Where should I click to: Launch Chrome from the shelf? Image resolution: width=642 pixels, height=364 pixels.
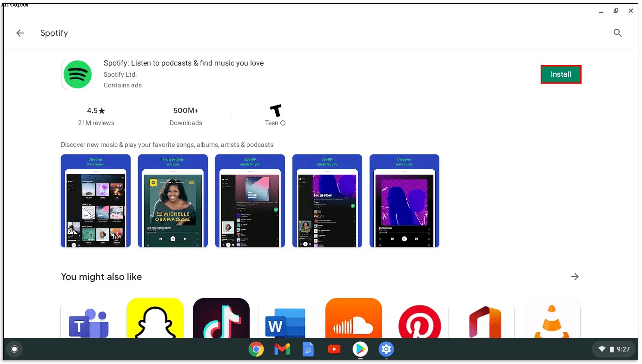pos(256,349)
